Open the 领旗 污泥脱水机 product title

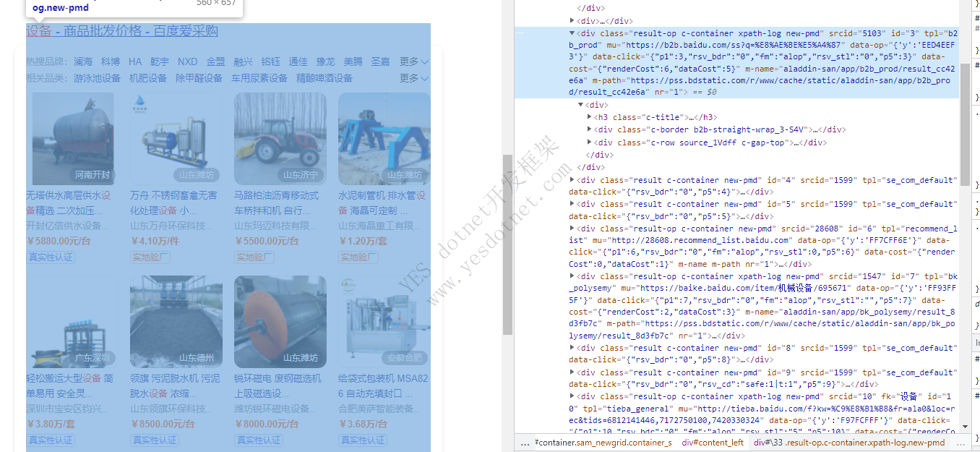[175, 385]
